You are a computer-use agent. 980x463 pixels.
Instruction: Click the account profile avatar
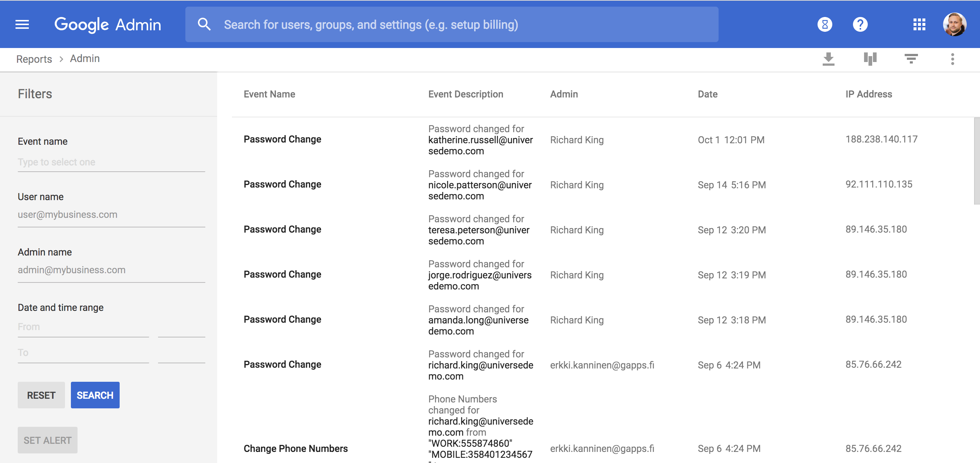pos(954,25)
